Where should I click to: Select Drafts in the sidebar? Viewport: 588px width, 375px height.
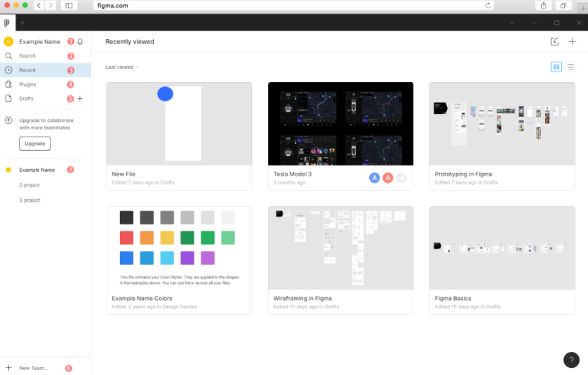46,99
